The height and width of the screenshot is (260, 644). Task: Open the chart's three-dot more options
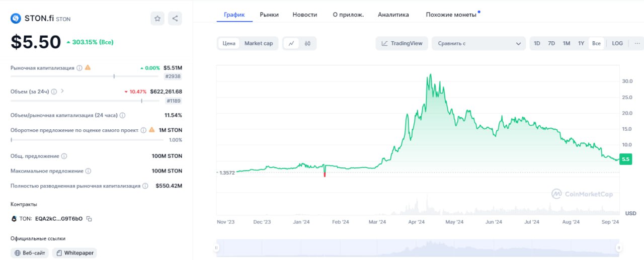point(637,43)
